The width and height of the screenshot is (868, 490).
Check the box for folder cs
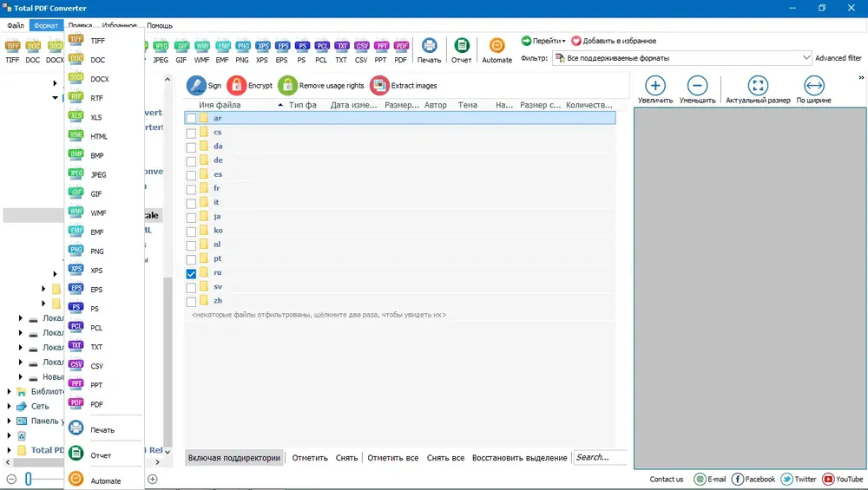[191, 134]
